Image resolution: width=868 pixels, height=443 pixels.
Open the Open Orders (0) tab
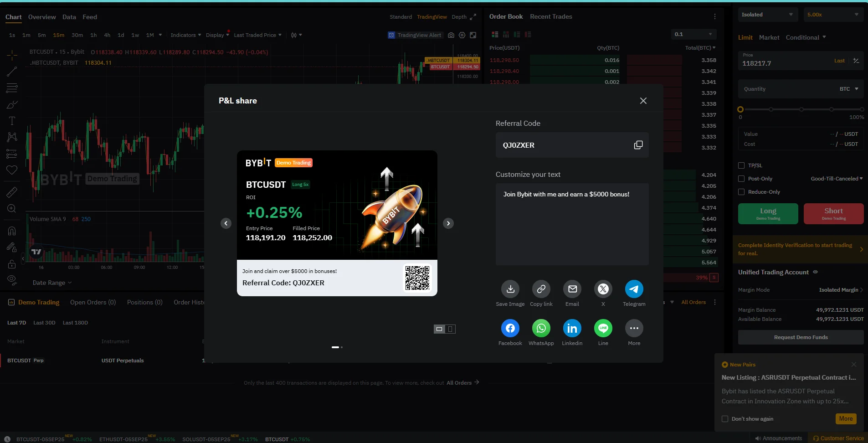[93, 302]
